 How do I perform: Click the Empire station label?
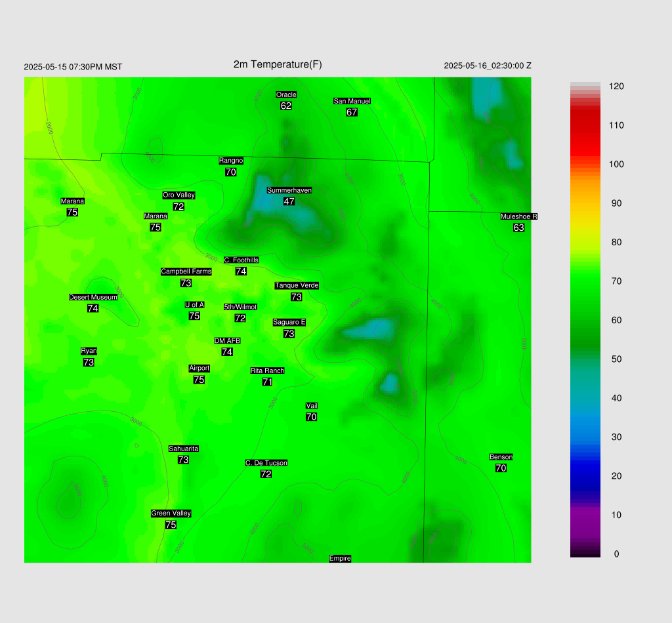coord(341,558)
